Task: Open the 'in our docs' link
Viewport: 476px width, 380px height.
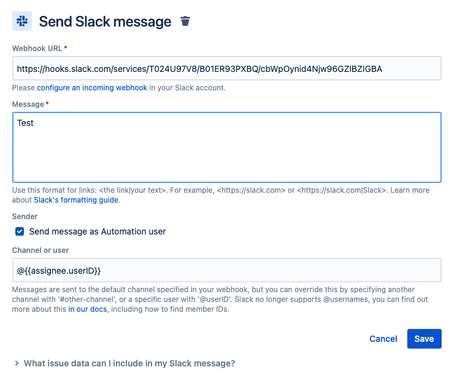Action: [x=88, y=309]
